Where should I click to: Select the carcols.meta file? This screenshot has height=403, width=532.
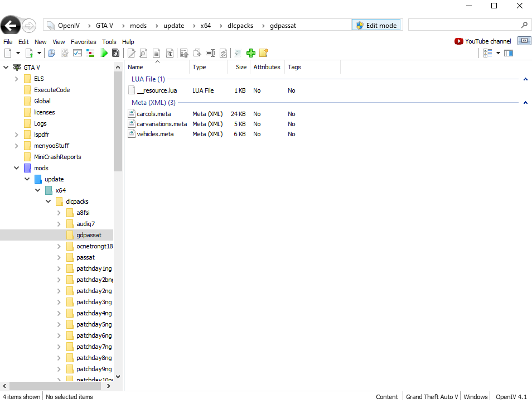154,114
